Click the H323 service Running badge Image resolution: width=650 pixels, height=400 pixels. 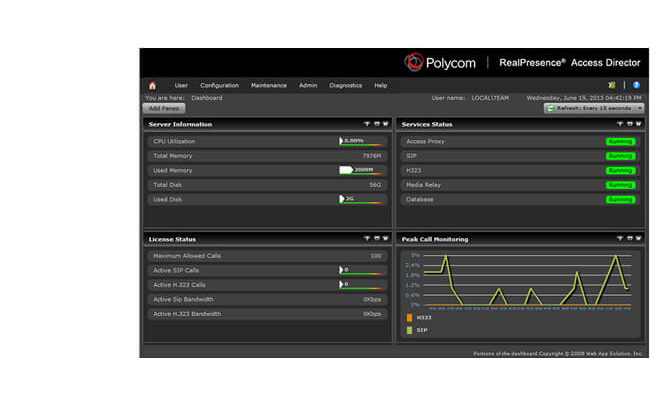[x=621, y=171]
